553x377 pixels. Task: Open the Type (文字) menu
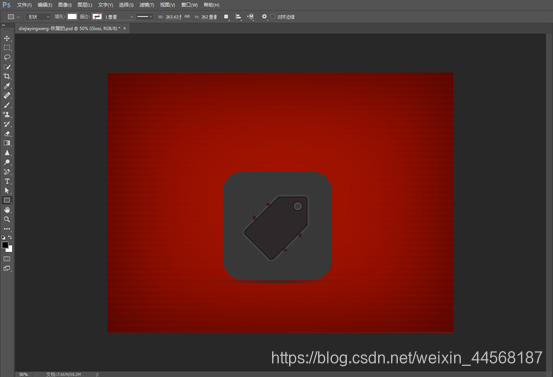[x=105, y=5]
